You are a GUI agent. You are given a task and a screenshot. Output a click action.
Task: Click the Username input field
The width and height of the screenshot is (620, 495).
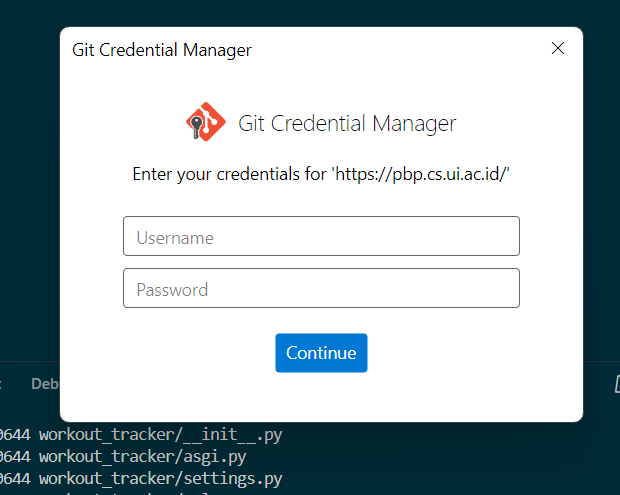coord(321,236)
